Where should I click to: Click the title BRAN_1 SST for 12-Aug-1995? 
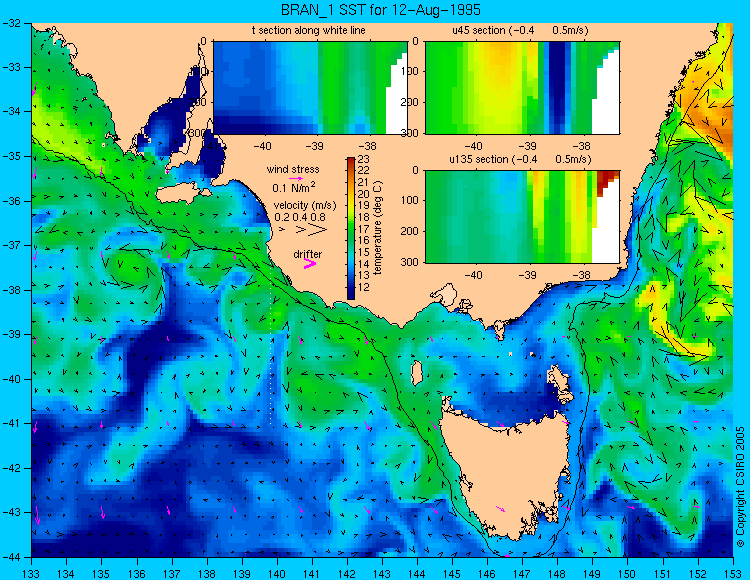(x=381, y=10)
